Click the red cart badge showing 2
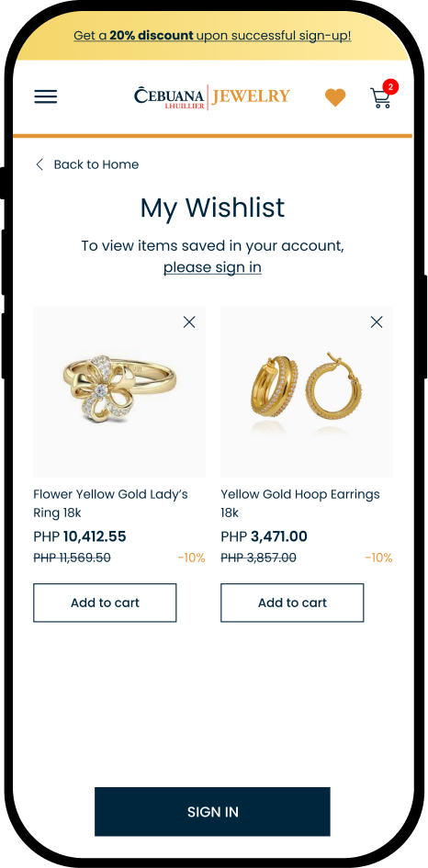The height and width of the screenshot is (868, 428). [x=390, y=87]
